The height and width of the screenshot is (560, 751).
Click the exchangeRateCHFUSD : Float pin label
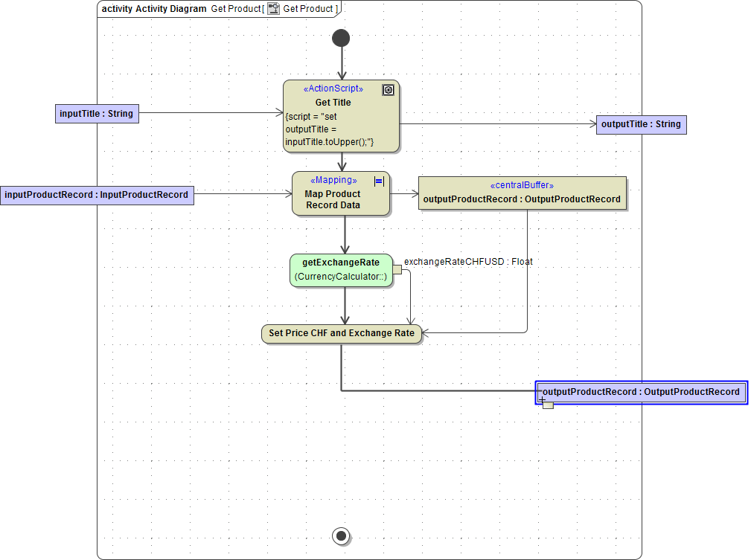468,261
